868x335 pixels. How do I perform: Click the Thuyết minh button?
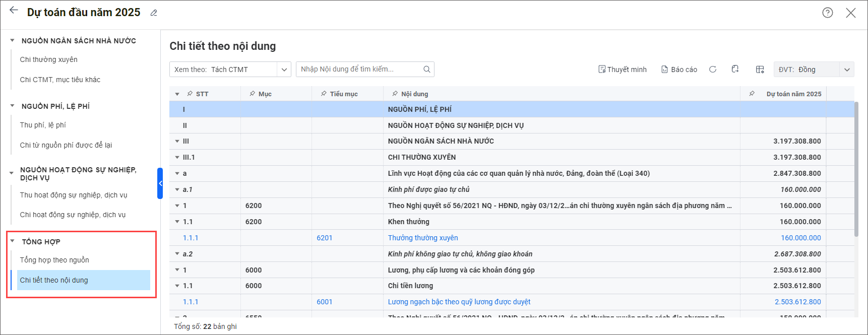coord(623,70)
